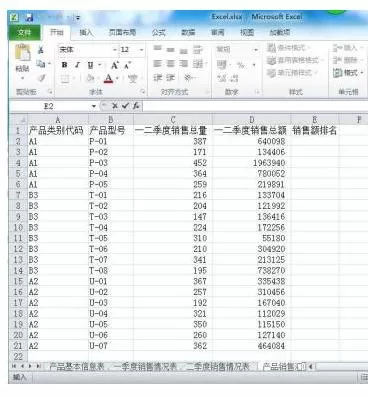Screen dimensions: 368x397
Task: Click Increase Decimal icon
Action: (221, 79)
